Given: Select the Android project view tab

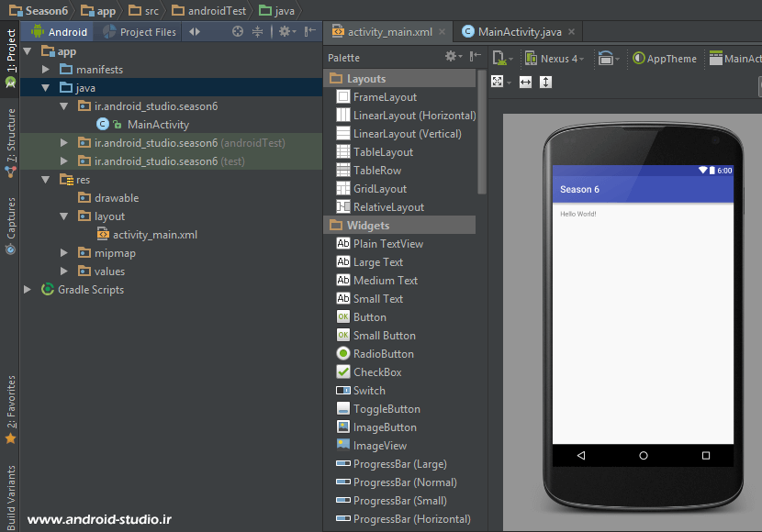Looking at the screenshot, I should [x=59, y=32].
